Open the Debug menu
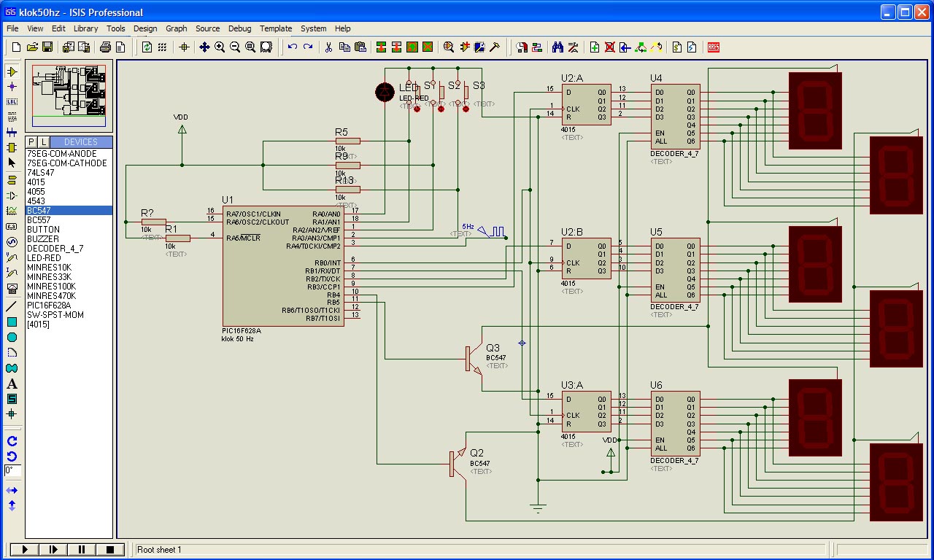934x560 pixels. (239, 28)
